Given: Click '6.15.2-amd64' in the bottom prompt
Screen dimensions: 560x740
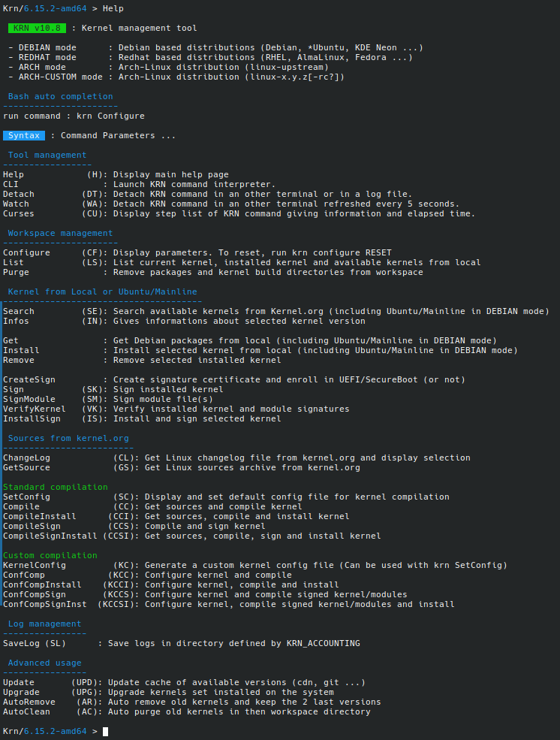Looking at the screenshot, I should pos(55,732).
